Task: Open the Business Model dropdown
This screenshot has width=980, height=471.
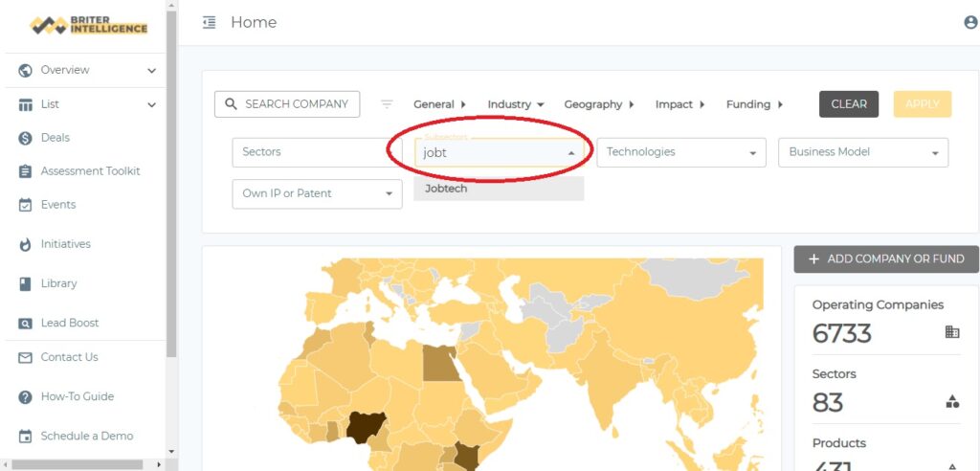Action: (x=862, y=152)
